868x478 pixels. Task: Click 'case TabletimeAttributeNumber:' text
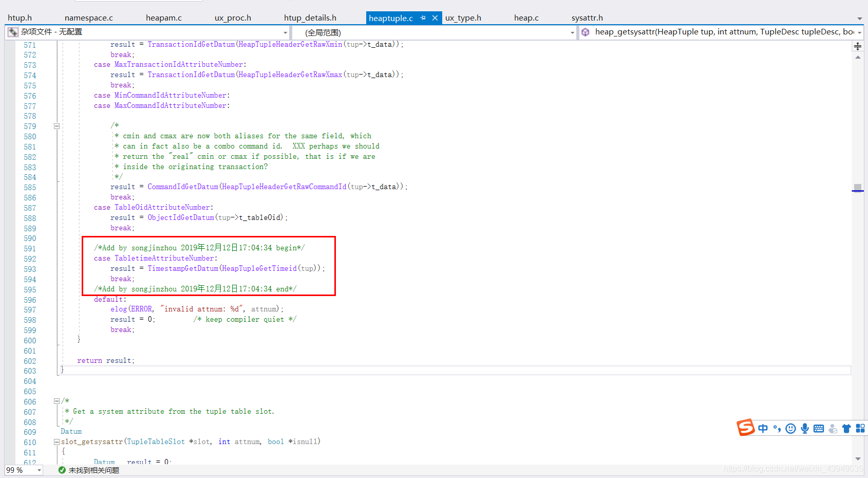(156, 259)
